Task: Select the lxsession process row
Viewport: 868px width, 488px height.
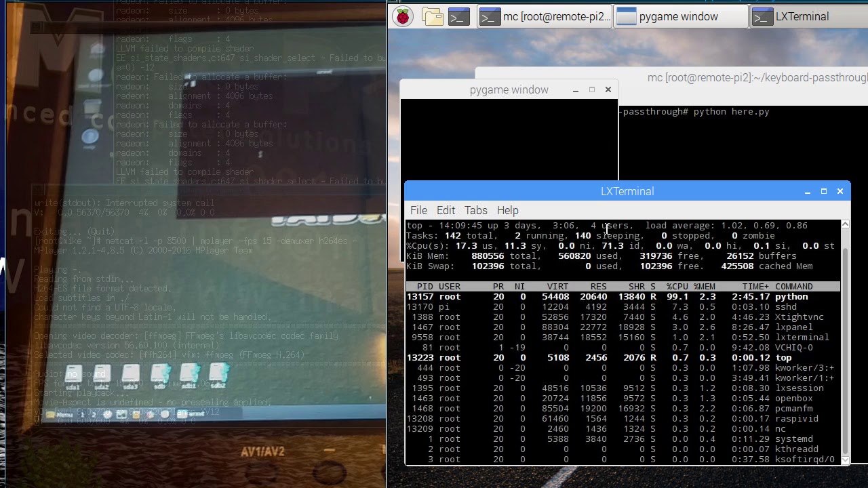Action: pos(623,388)
